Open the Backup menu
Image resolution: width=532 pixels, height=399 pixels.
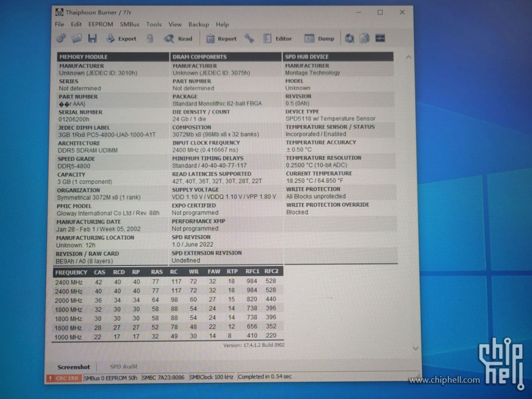click(199, 24)
